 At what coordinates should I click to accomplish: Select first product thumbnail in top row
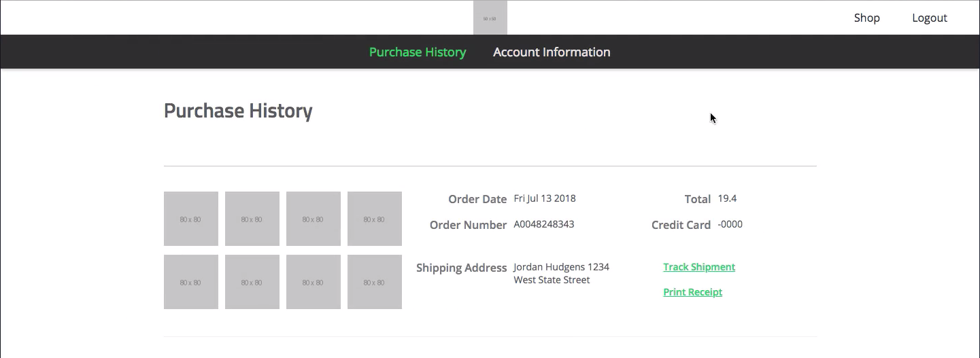coord(190,219)
